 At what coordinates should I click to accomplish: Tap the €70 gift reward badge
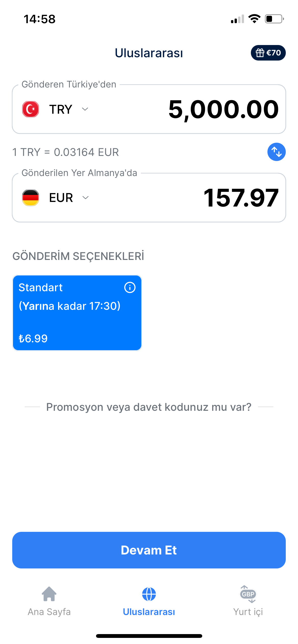[268, 53]
